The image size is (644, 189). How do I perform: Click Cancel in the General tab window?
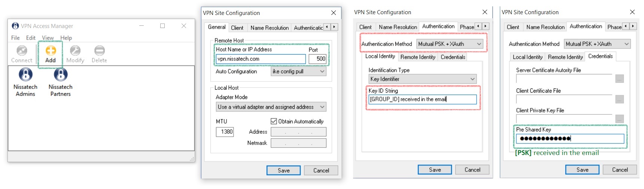pyautogui.click(x=321, y=170)
